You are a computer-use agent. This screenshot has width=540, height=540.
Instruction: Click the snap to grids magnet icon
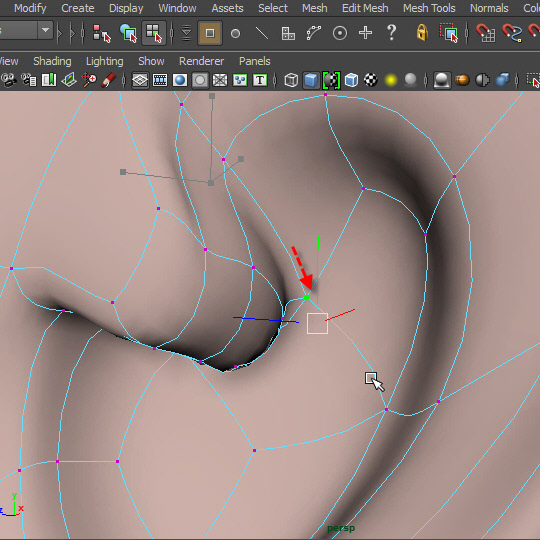(486, 33)
